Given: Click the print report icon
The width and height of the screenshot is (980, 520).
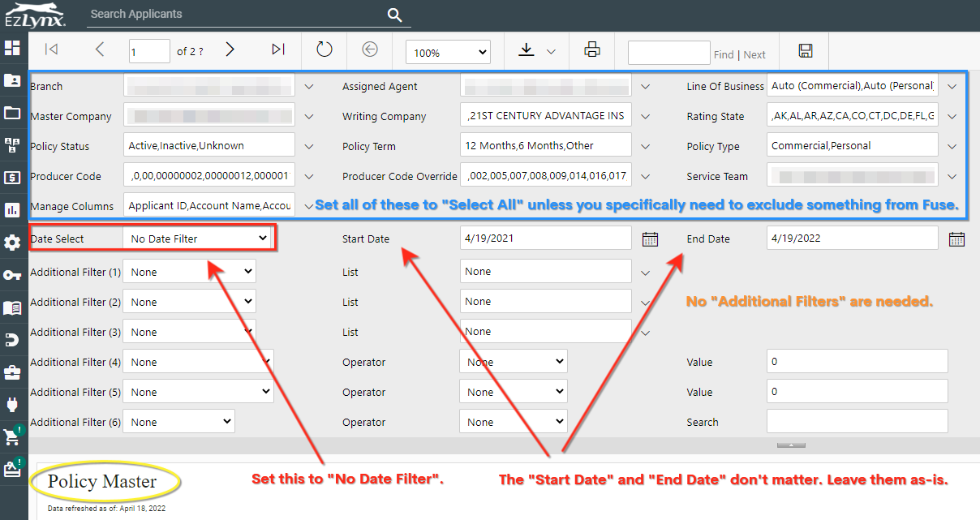Looking at the screenshot, I should click(592, 50).
